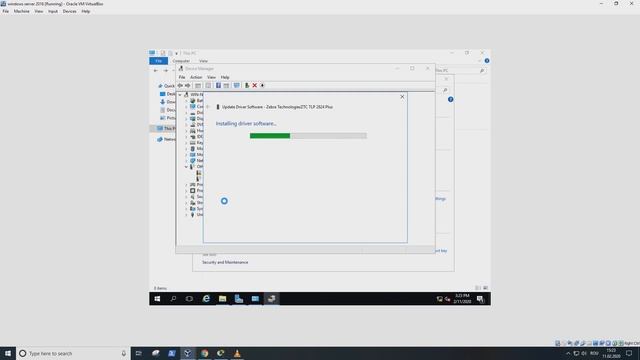Click Scan for hardware changes monitor icon
Viewport: 640px width, 360px height.
coord(236,85)
